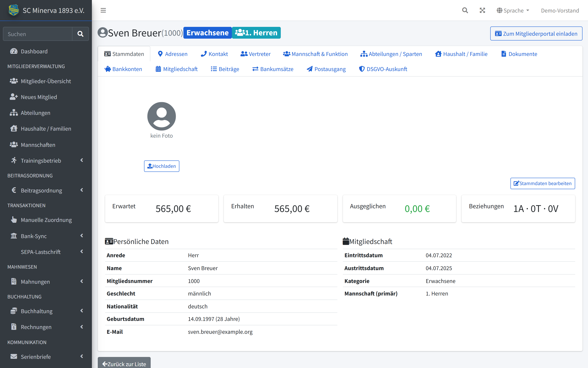Expand SEPA-Lastschrift submenu
The image size is (588, 368).
click(x=46, y=252)
